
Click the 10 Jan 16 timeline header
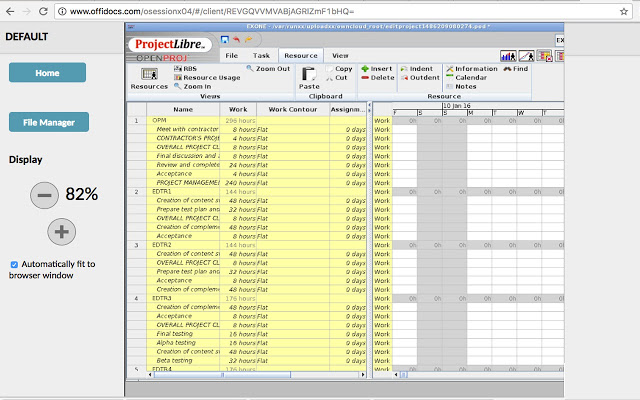point(457,106)
